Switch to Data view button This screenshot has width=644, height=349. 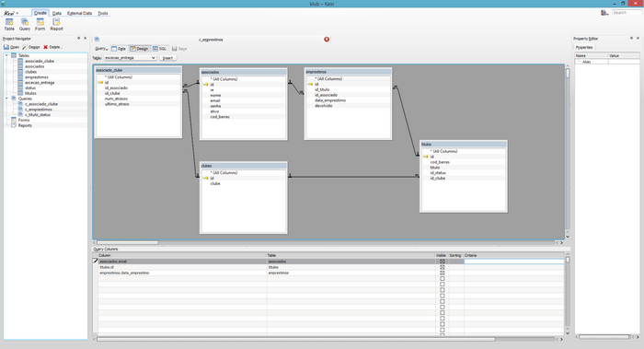click(x=119, y=49)
